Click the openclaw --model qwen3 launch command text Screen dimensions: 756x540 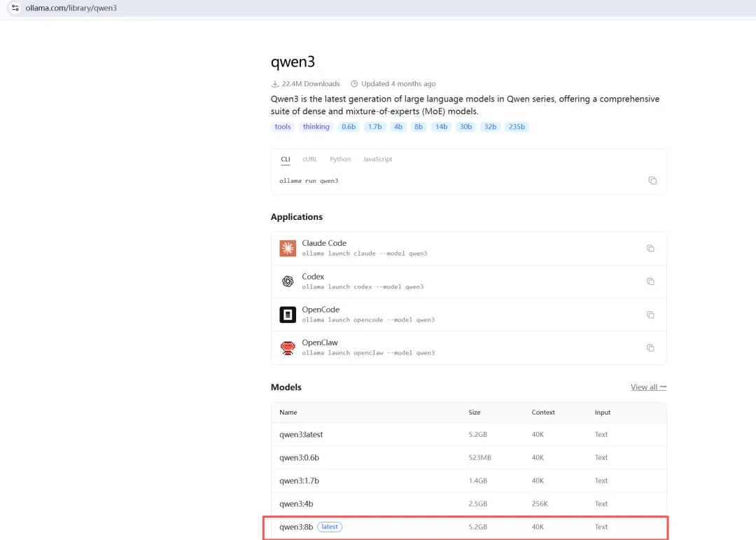(368, 353)
